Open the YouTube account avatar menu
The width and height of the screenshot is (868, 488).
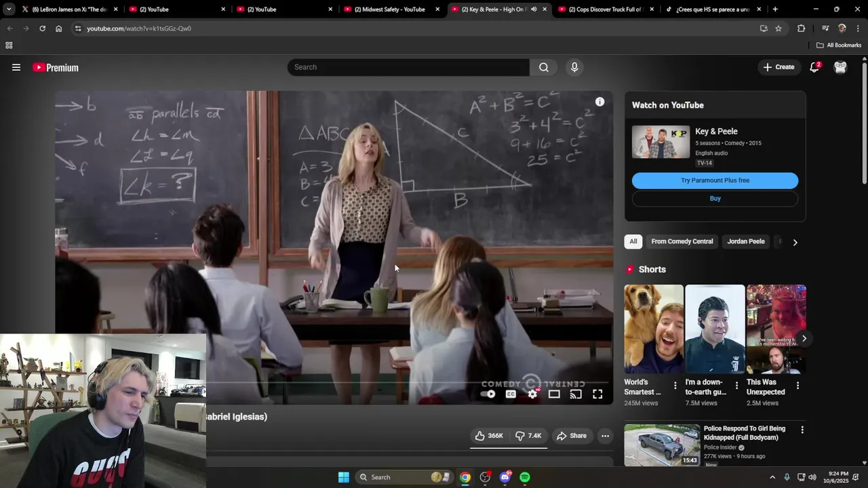(840, 67)
